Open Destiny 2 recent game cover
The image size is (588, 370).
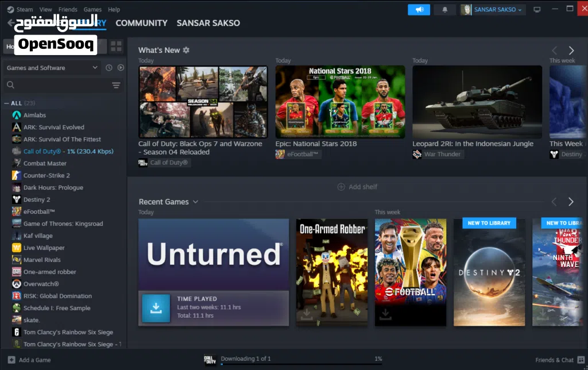pos(489,272)
